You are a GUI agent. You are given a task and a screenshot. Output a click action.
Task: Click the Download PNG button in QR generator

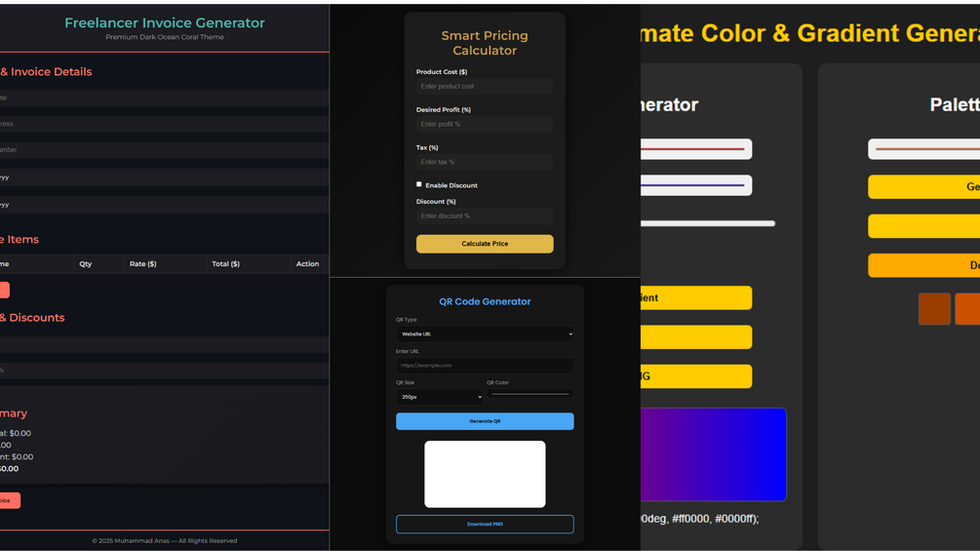485,524
